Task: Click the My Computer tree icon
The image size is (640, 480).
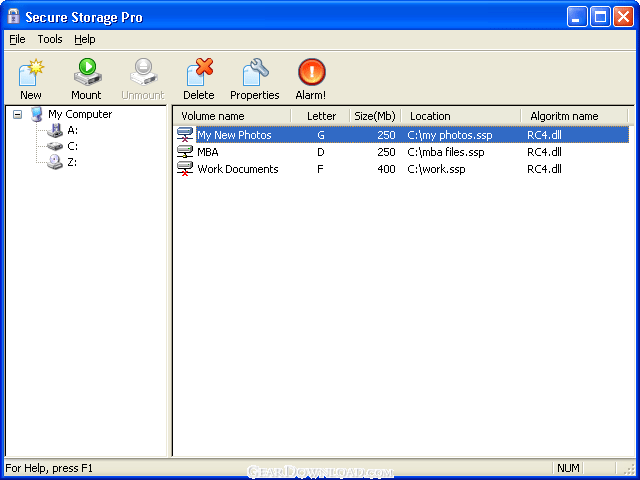Action: coord(37,114)
